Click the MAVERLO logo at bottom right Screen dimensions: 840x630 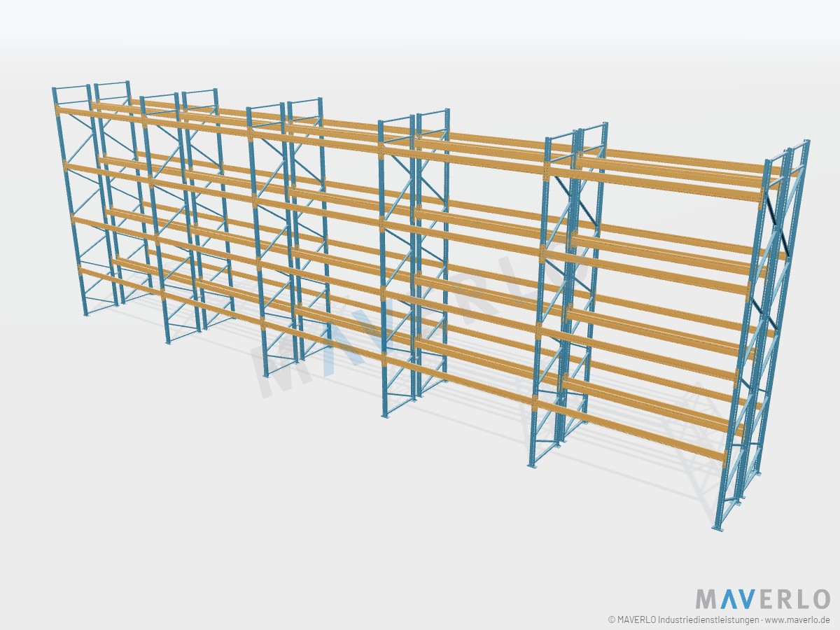click(763, 599)
